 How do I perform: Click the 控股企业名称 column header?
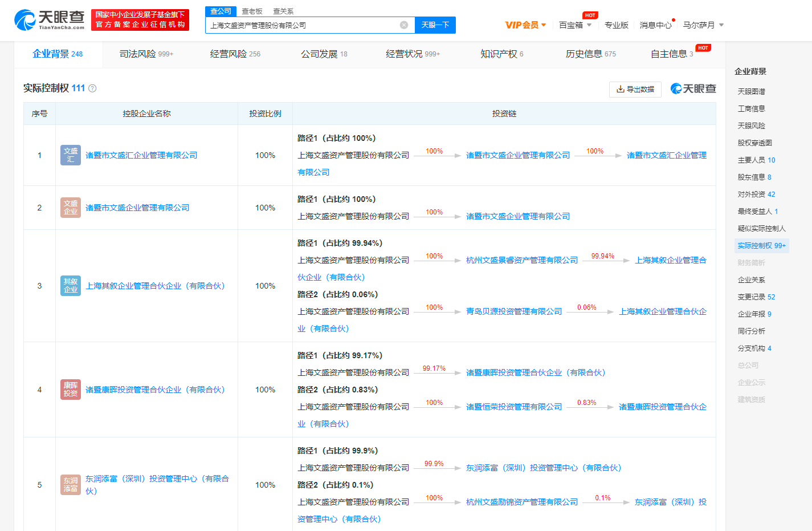(x=146, y=114)
